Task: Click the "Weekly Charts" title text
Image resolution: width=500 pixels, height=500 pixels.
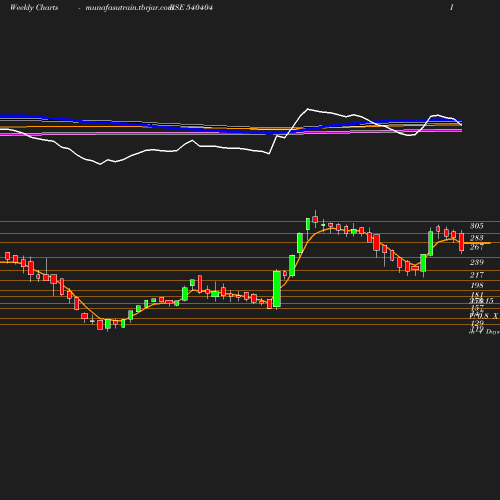Action: 34,8
